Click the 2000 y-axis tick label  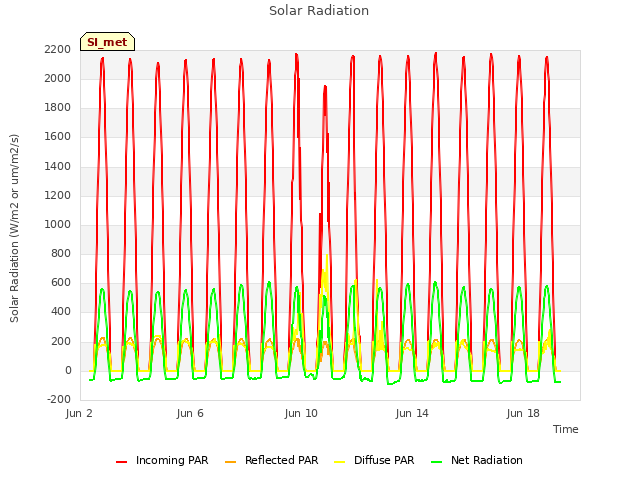(58, 79)
